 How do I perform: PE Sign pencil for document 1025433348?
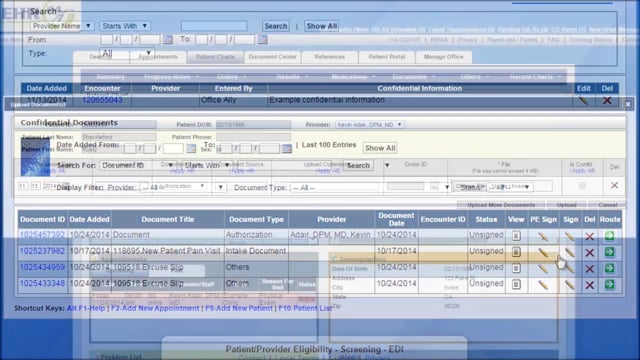pyautogui.click(x=543, y=284)
